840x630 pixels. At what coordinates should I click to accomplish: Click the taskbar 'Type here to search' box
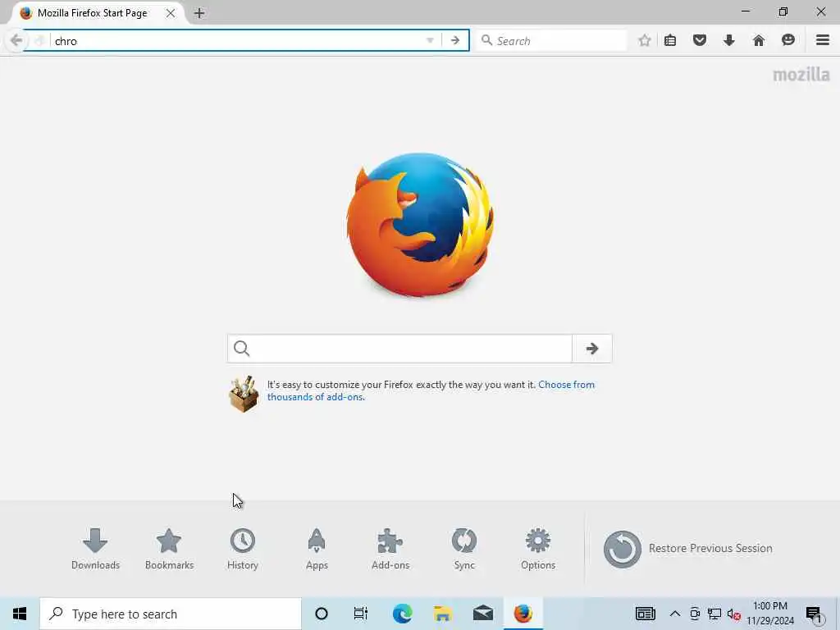[171, 614]
